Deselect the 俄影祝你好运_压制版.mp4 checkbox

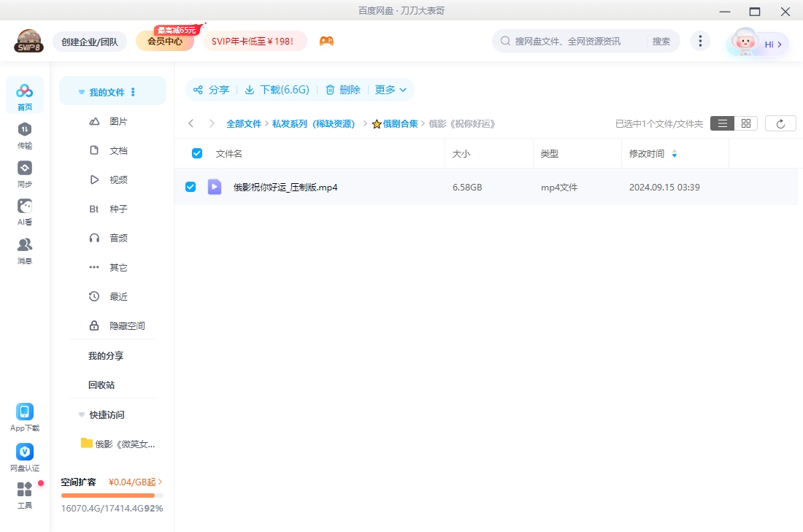[191, 186]
